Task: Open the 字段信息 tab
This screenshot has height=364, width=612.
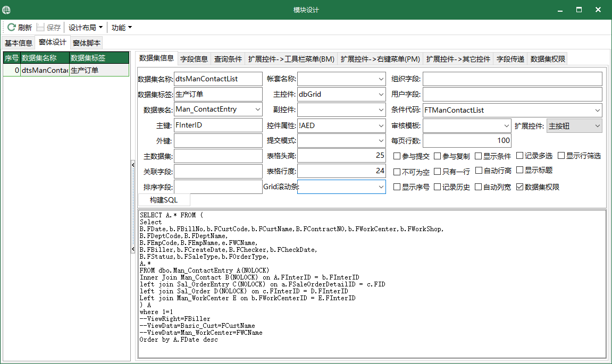Action: (x=194, y=59)
